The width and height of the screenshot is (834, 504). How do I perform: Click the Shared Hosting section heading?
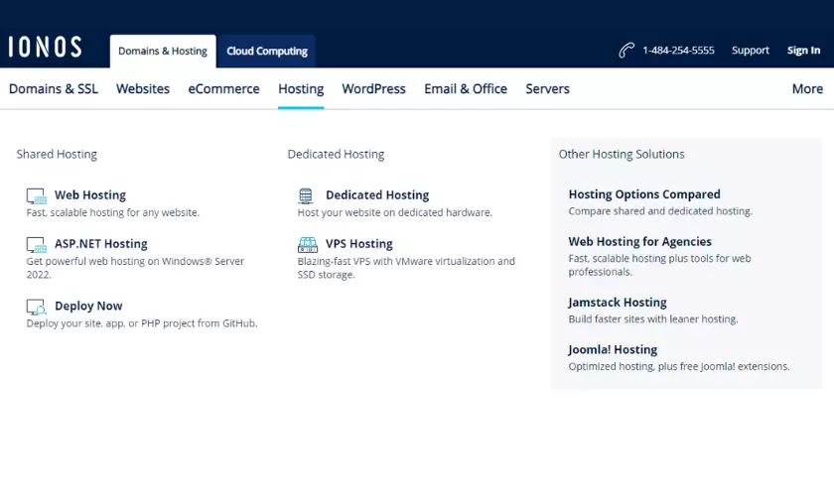57,154
